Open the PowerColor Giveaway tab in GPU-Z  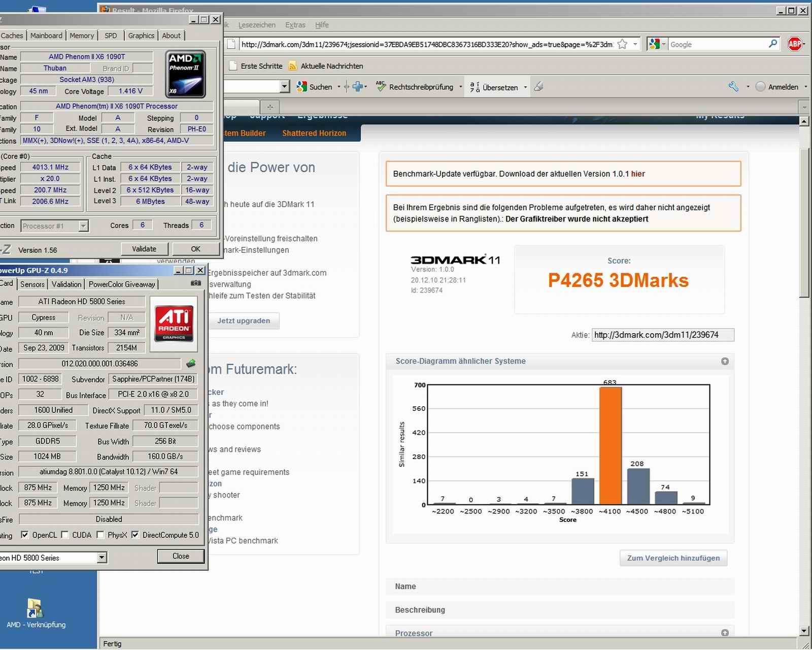(122, 284)
